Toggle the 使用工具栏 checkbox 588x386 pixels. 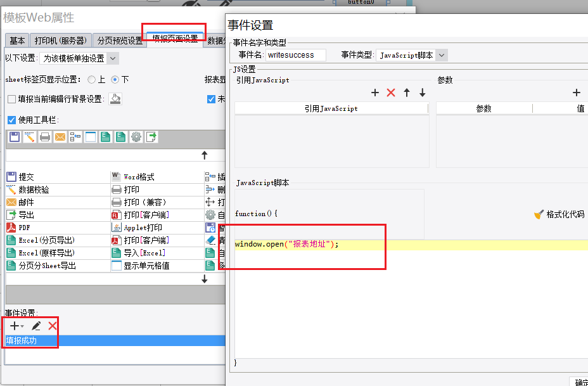11,120
